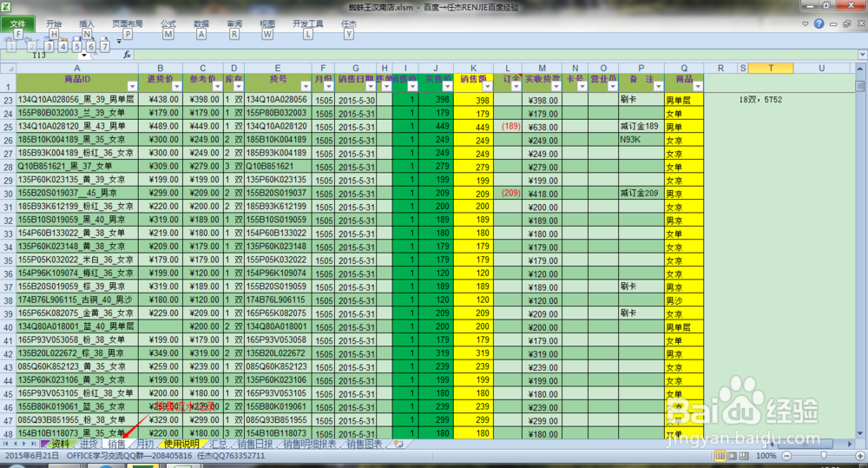
Task: Switch to the 开发工具 ribbon tab
Action: 308,23
